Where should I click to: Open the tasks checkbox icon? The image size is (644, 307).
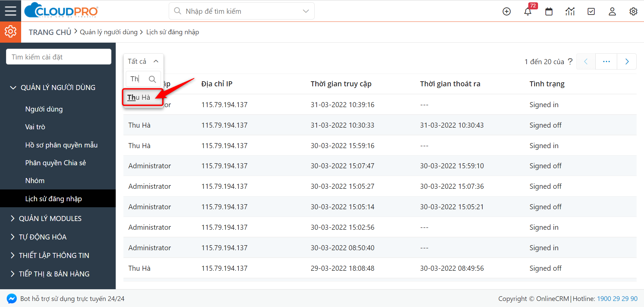[591, 11]
